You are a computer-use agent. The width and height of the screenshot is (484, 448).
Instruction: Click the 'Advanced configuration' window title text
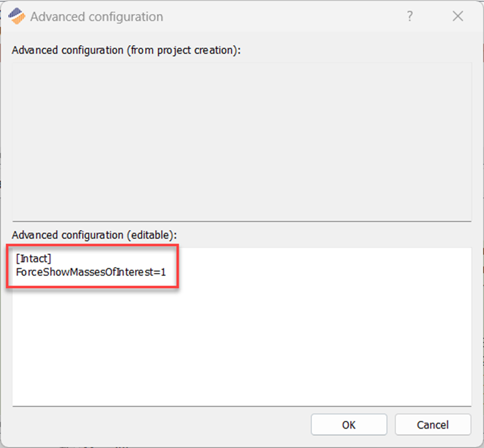[x=97, y=17]
